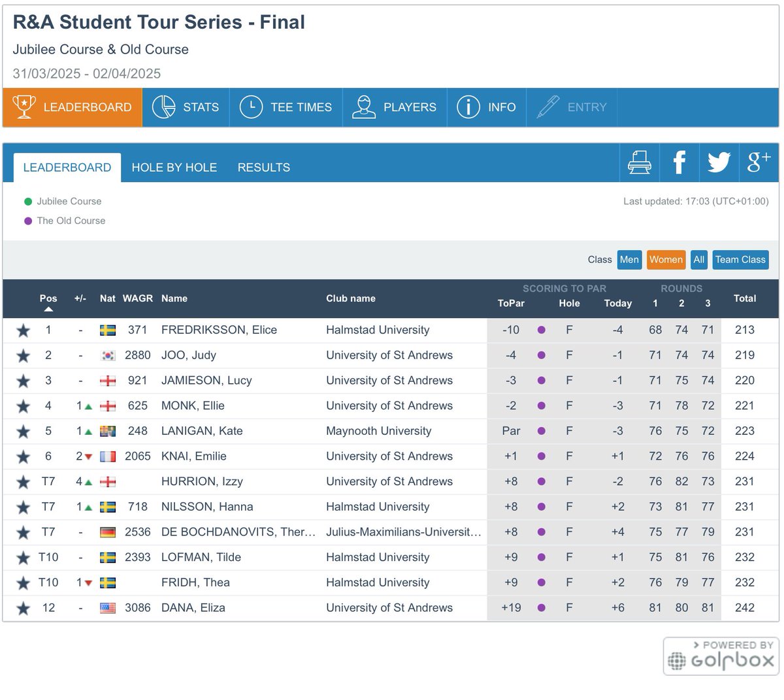
Task: Click star icon beside DE BOCHDANOVITS
Action: tap(24, 533)
